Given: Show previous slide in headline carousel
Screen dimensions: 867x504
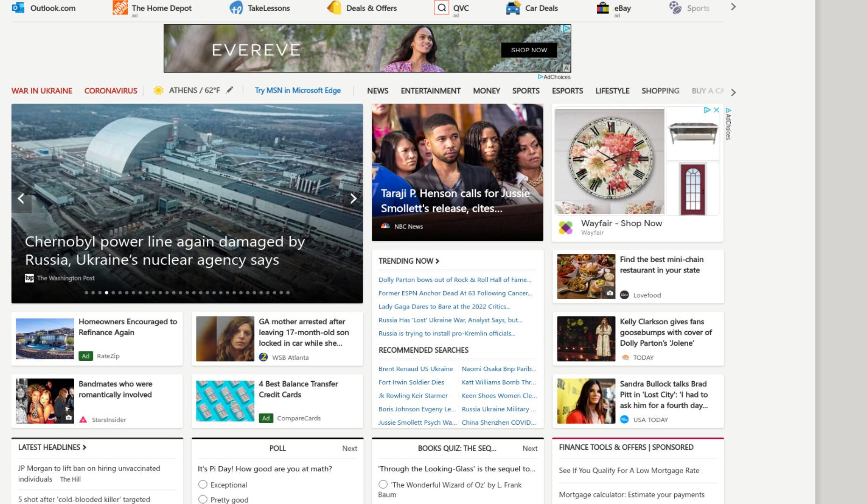Looking at the screenshot, I should [21, 199].
